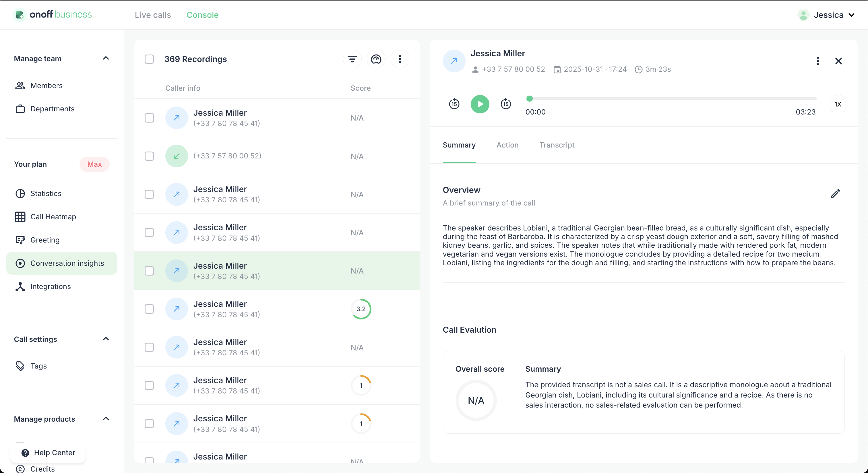Click the Caller info column header

tap(183, 88)
